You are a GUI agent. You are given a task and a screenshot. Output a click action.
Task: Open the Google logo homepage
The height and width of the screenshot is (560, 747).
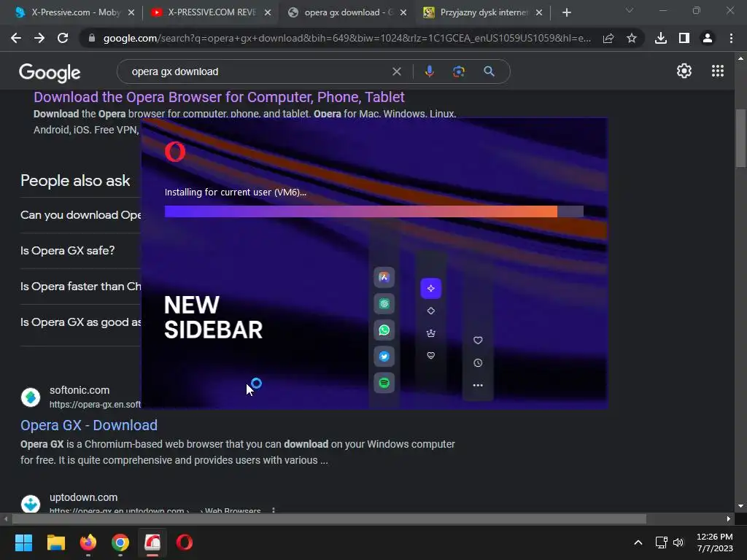pyautogui.click(x=50, y=73)
